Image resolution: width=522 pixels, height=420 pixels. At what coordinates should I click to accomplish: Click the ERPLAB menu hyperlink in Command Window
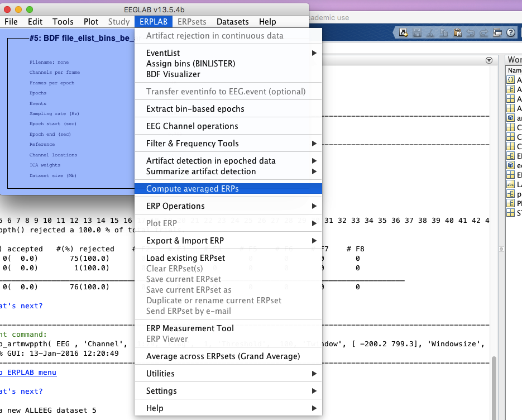tap(28, 373)
